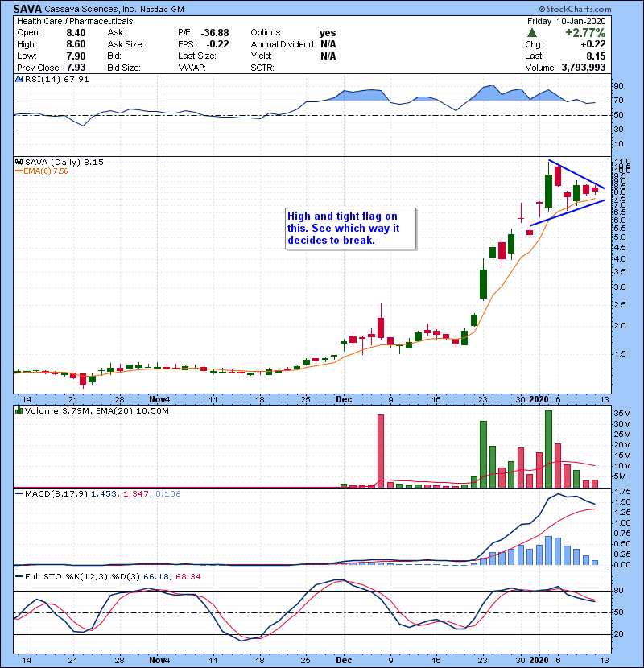644x668 pixels.
Task: Click the MACD line value 1.453
Action: [x=104, y=494]
